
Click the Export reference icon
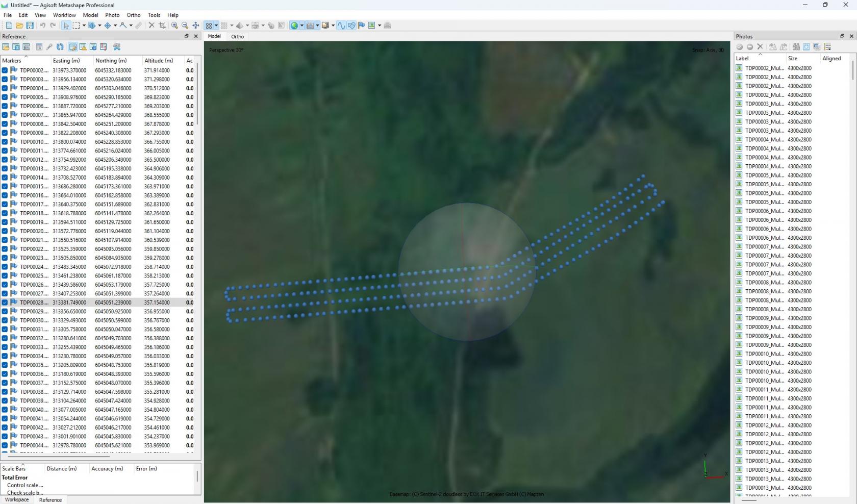click(x=16, y=47)
